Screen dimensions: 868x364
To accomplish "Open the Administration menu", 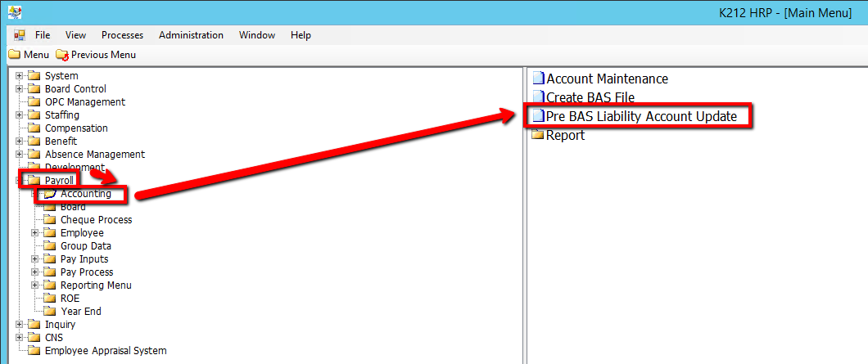I will click(x=191, y=35).
